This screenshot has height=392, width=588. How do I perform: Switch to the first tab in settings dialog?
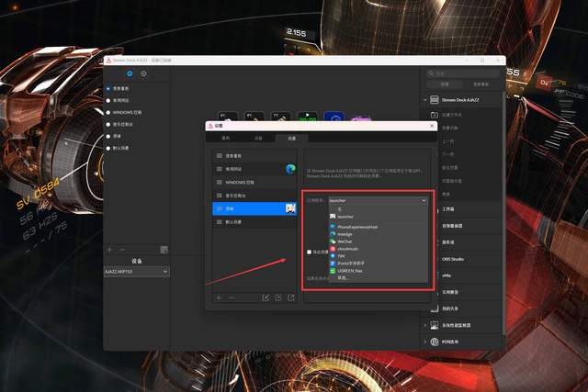pos(223,138)
